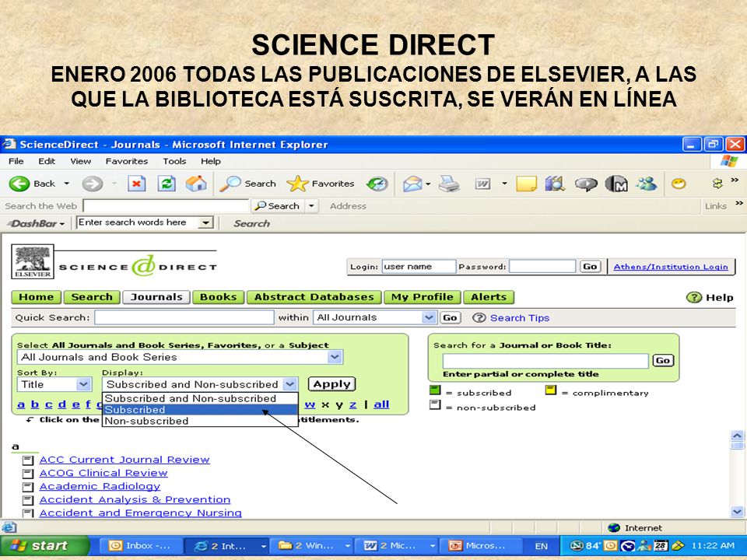The height and width of the screenshot is (560, 747).
Task: Choose Subscribed and Non-subscribed list option
Action: [200, 398]
